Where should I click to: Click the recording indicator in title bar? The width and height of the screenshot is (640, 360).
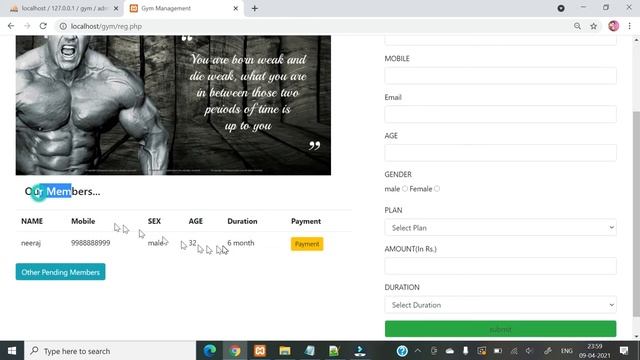[561, 8]
